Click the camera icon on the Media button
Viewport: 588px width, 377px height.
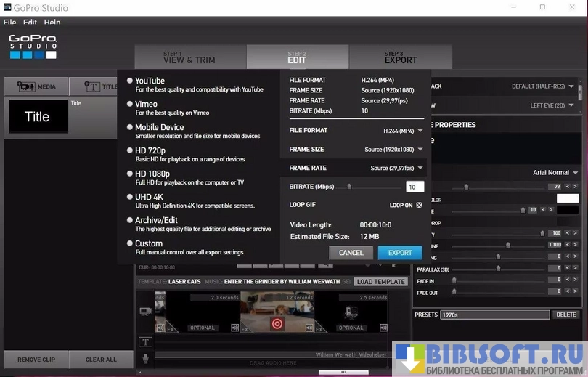click(26, 86)
